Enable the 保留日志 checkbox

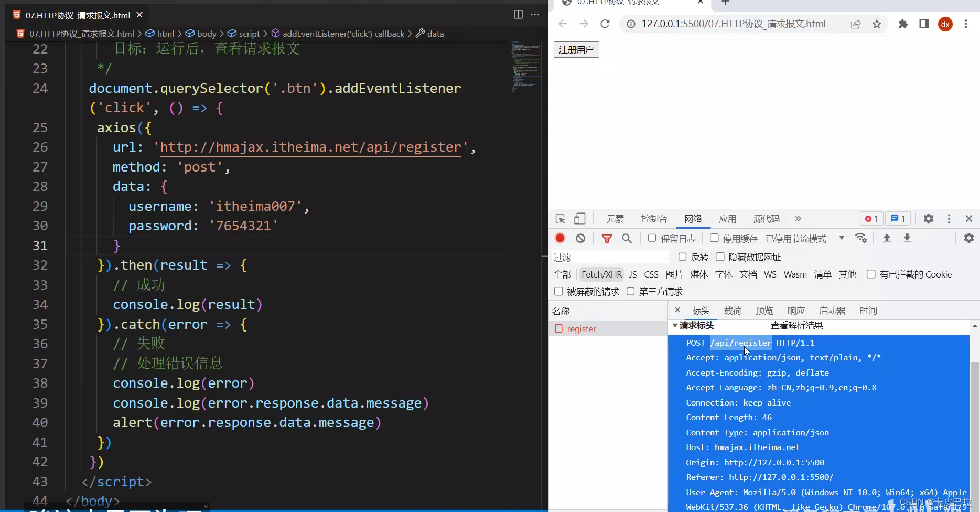click(652, 238)
